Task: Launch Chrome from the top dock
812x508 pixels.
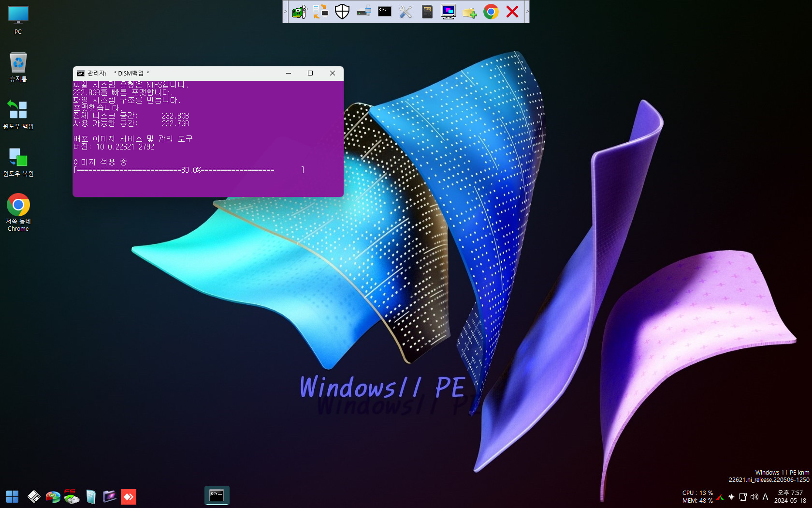Action: pyautogui.click(x=491, y=12)
